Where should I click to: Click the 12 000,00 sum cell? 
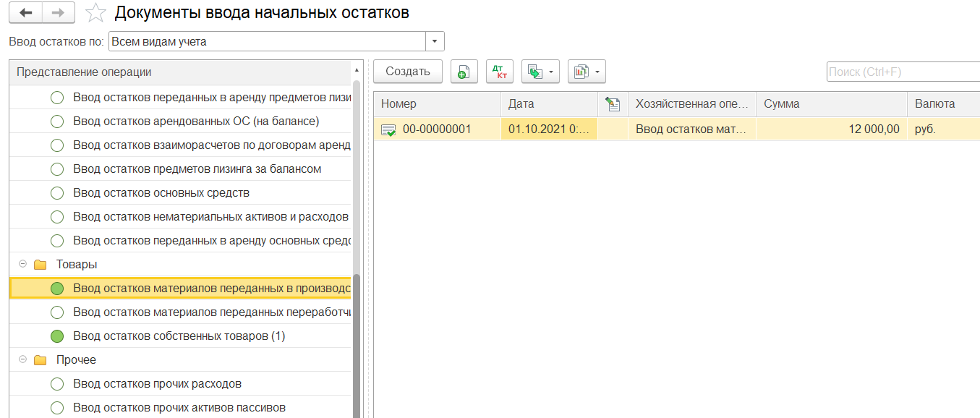832,129
